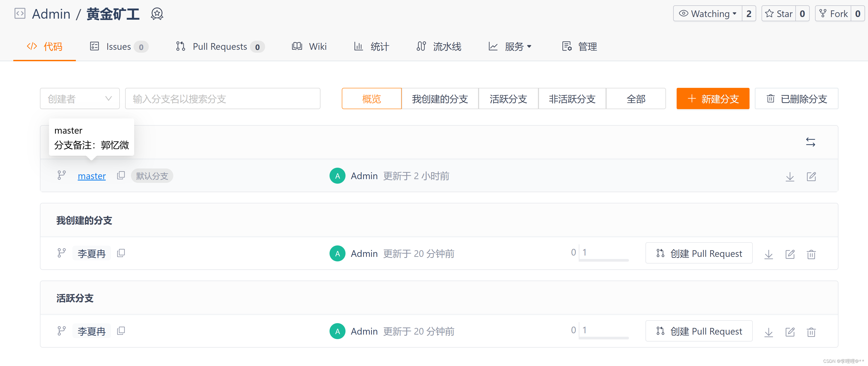This screenshot has height=366, width=868.
Task: Click the 新建分支 button
Action: (x=712, y=99)
